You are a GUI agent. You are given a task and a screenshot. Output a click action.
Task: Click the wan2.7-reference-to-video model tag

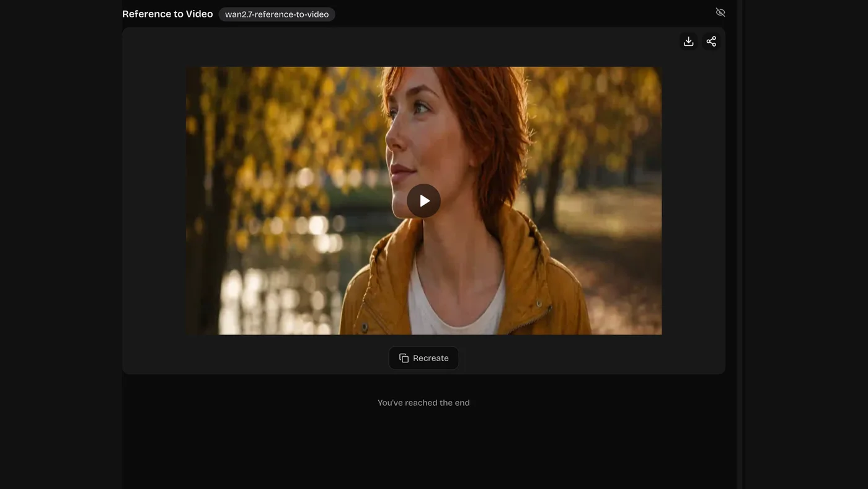(277, 14)
